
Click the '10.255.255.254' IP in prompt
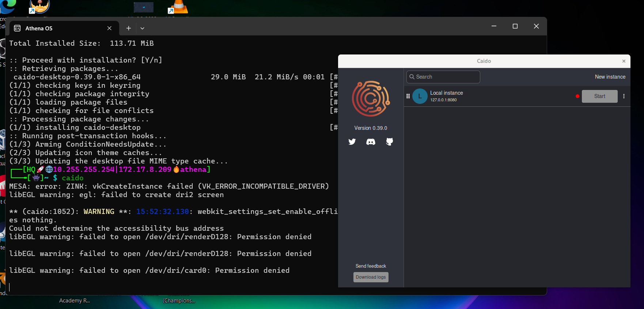tap(84, 170)
